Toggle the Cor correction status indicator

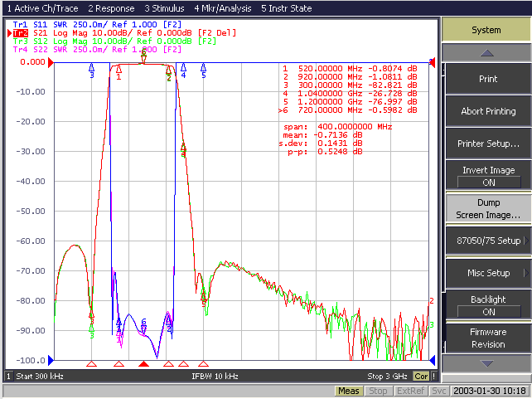tap(421, 376)
